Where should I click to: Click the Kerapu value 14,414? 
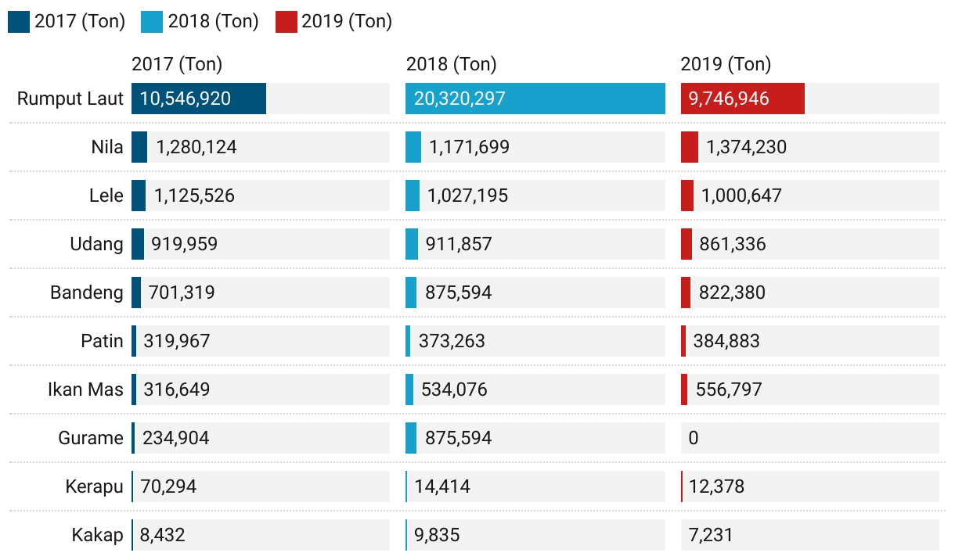442,486
